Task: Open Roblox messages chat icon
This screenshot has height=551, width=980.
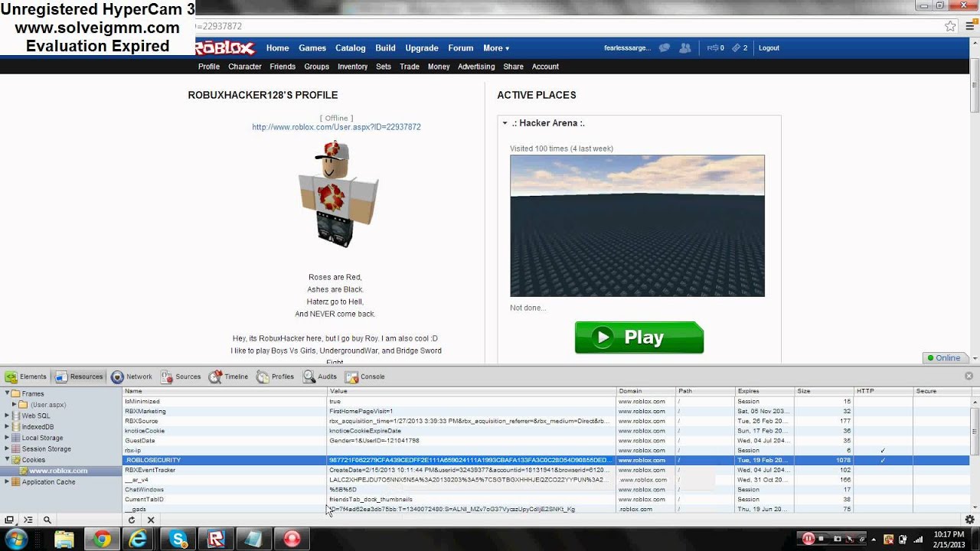Action: 665,47
